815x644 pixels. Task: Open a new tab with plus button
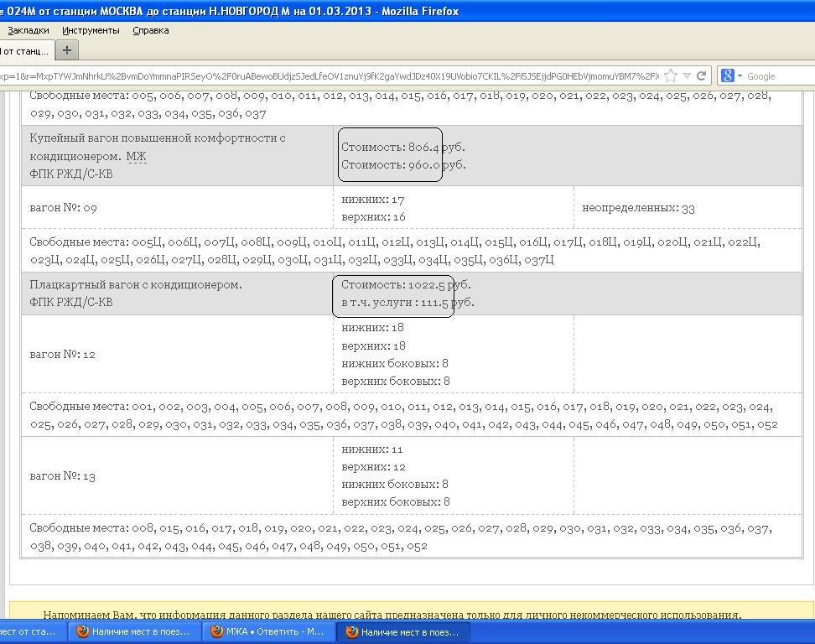pyautogui.click(x=67, y=50)
